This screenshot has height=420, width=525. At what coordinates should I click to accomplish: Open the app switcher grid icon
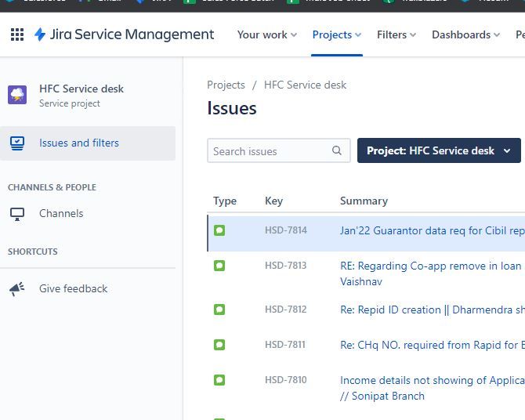pos(17,34)
